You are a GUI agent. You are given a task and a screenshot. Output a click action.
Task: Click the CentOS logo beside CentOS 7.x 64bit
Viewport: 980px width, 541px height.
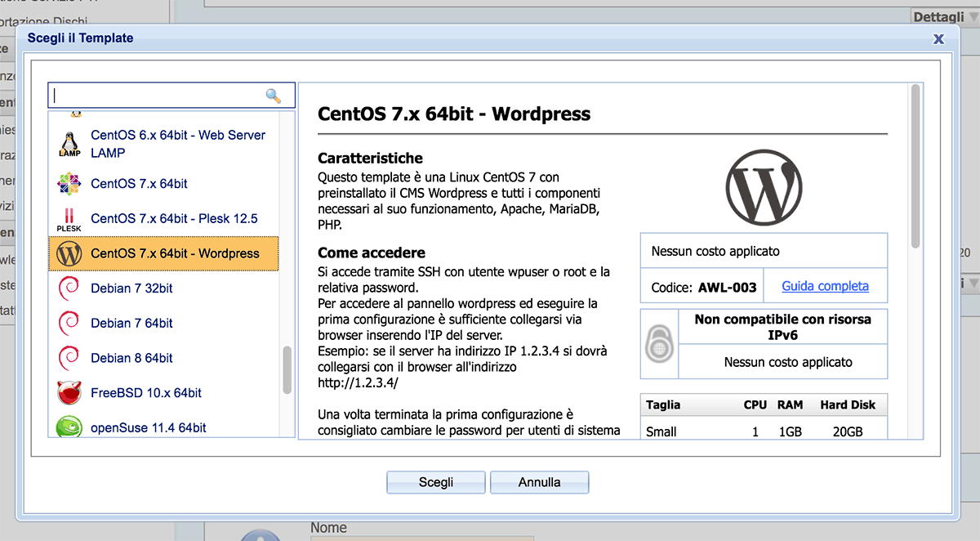coord(69,184)
